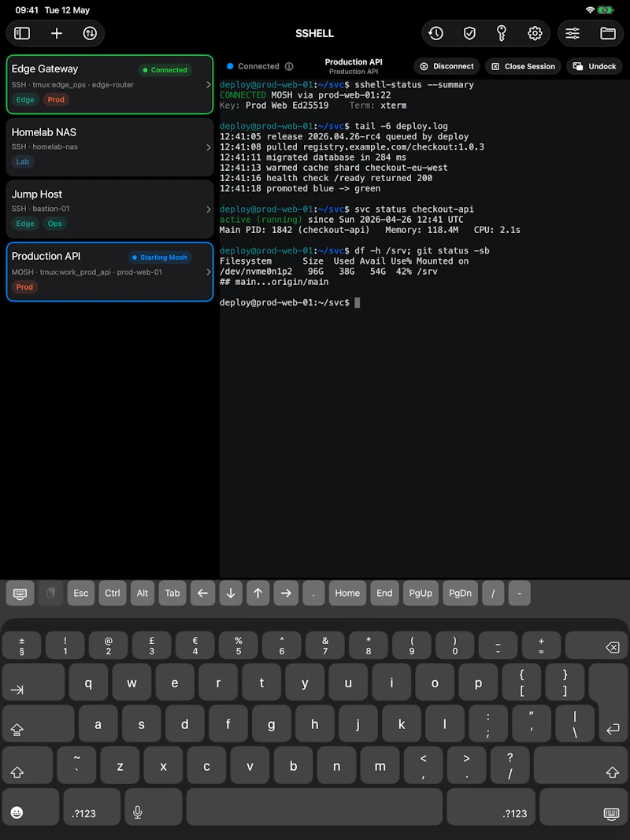This screenshot has height=840, width=630.
Task: Open the sliders preferences icon
Action: coord(573,33)
